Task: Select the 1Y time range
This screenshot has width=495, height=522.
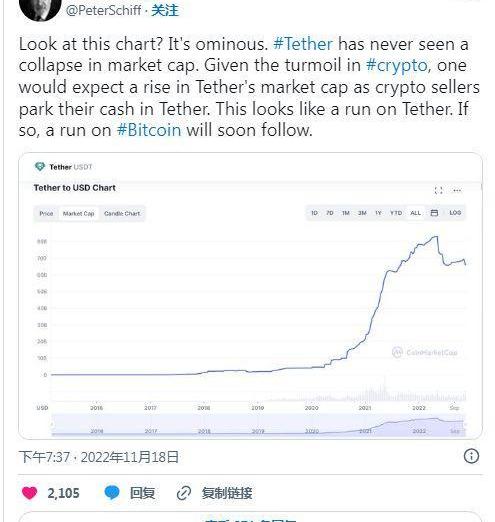Action: click(x=378, y=213)
